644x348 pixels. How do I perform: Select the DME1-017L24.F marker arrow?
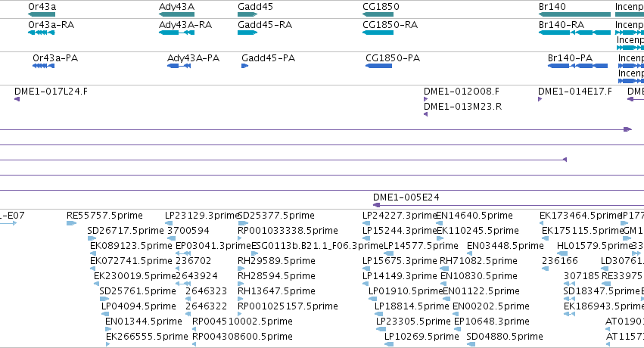17,99
